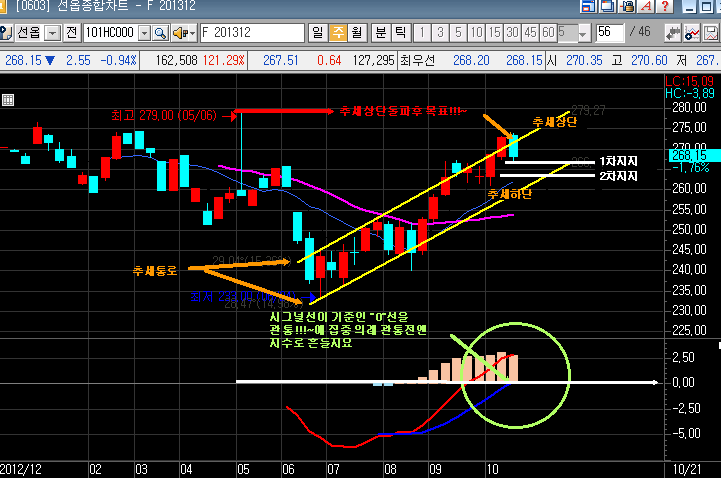Click the 틱 tick period button
The height and width of the screenshot is (478, 721).
tap(400, 33)
